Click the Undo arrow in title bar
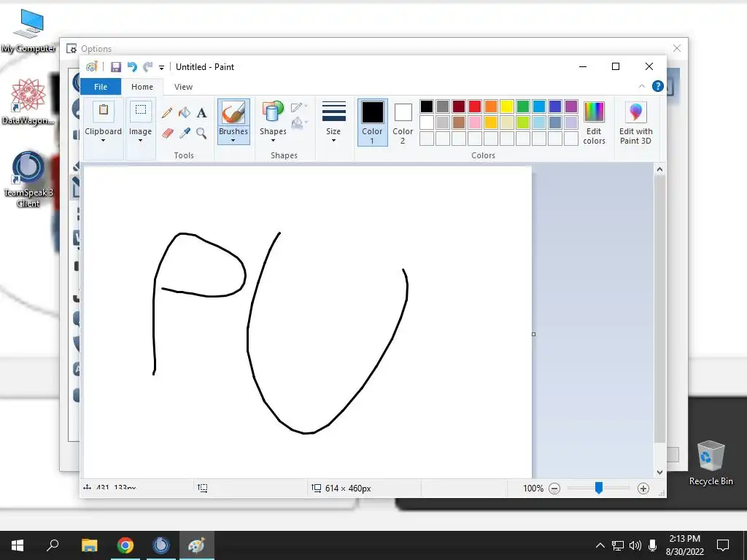The image size is (747, 560). [132, 67]
